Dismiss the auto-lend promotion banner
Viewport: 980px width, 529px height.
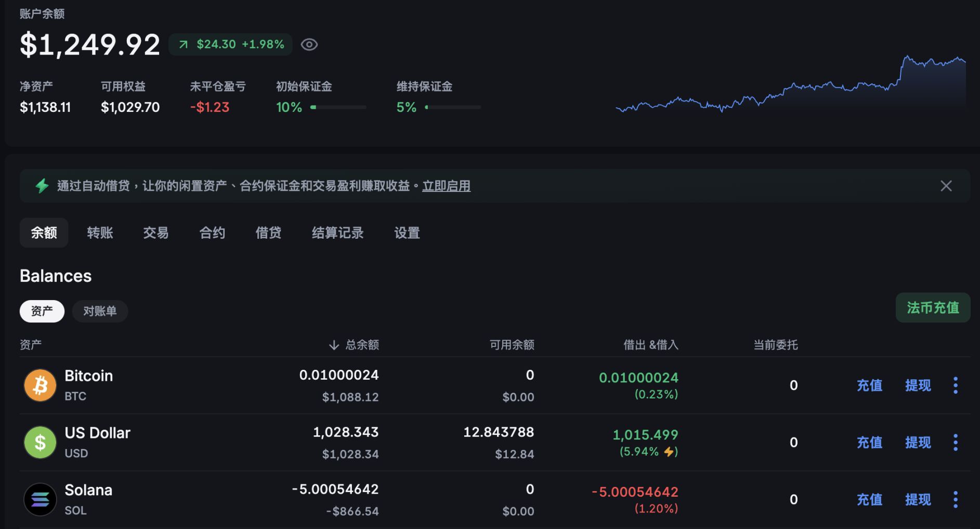946,186
